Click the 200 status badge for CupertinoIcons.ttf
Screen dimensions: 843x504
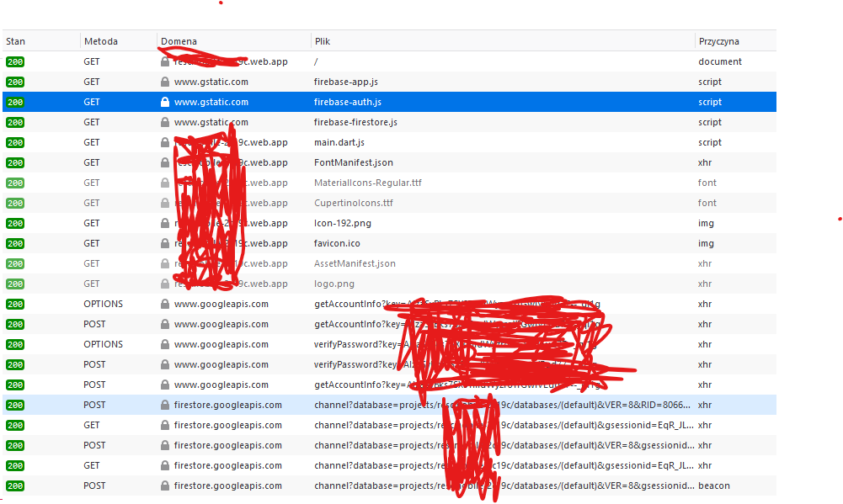[x=15, y=203]
